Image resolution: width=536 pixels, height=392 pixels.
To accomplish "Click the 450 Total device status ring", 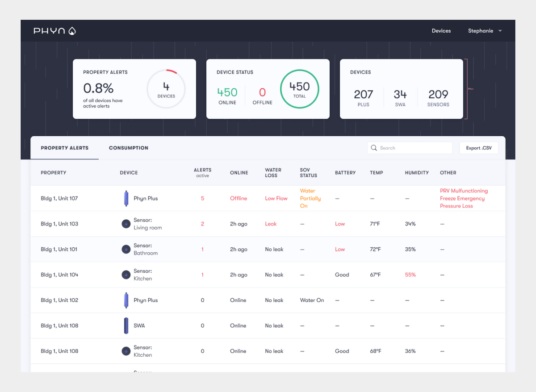I will click(x=299, y=89).
